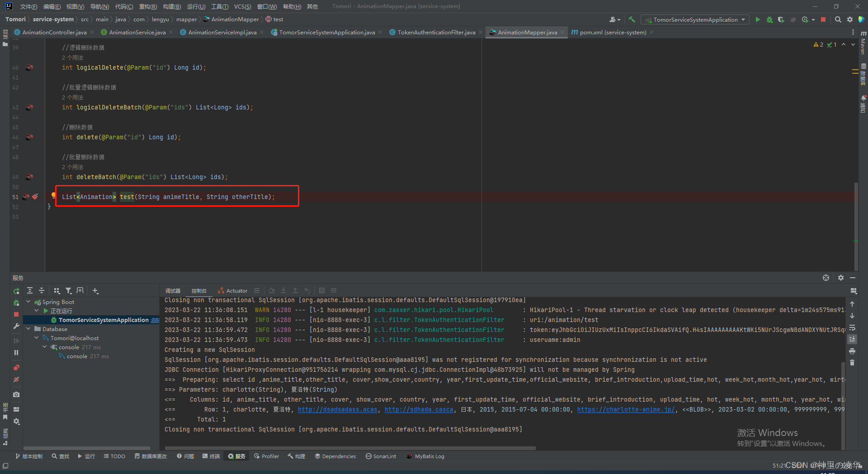Open the Profiler tool window
Image resolution: width=868 pixels, height=474 pixels.
tap(266, 456)
